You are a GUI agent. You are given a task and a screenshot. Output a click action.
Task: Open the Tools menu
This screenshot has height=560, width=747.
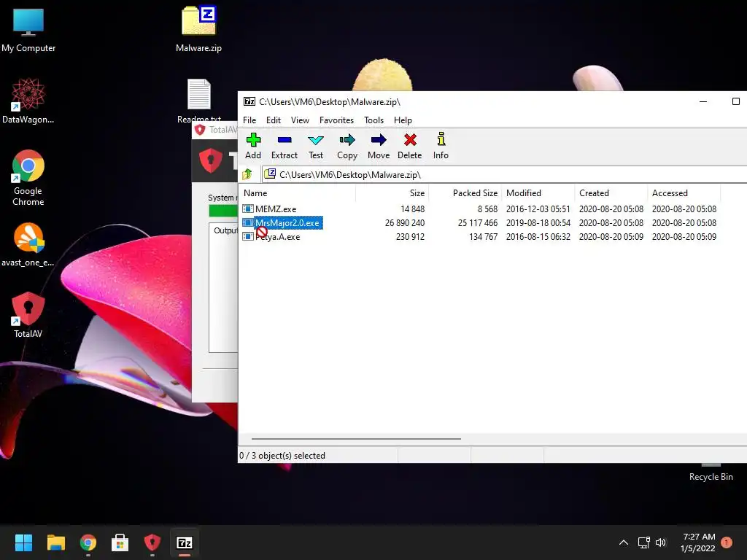[x=374, y=120]
